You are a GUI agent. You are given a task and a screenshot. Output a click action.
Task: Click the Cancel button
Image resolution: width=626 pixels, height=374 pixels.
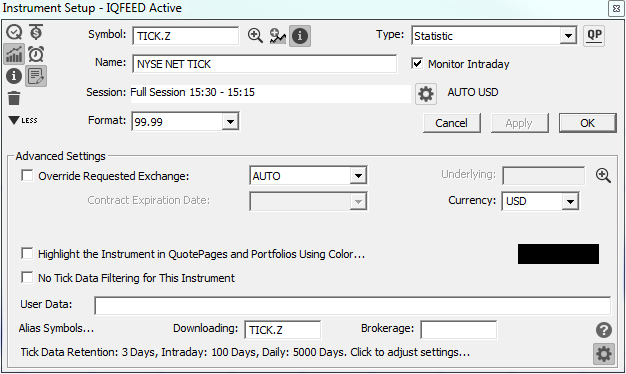coord(452,123)
